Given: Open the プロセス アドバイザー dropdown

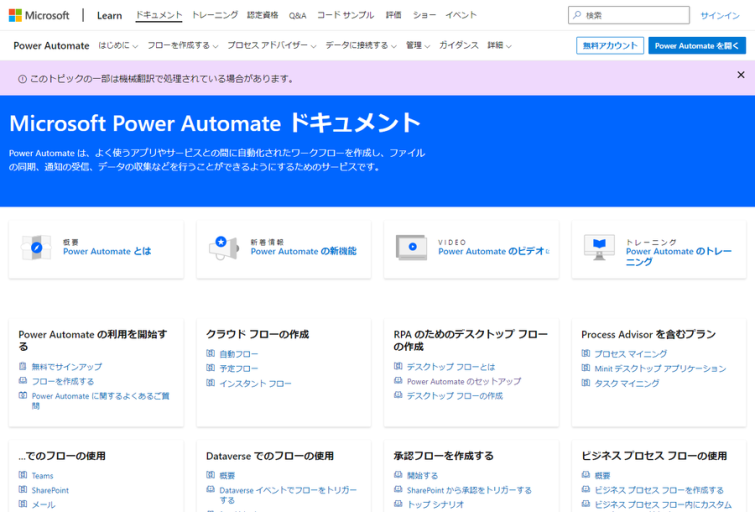Looking at the screenshot, I should [272, 45].
